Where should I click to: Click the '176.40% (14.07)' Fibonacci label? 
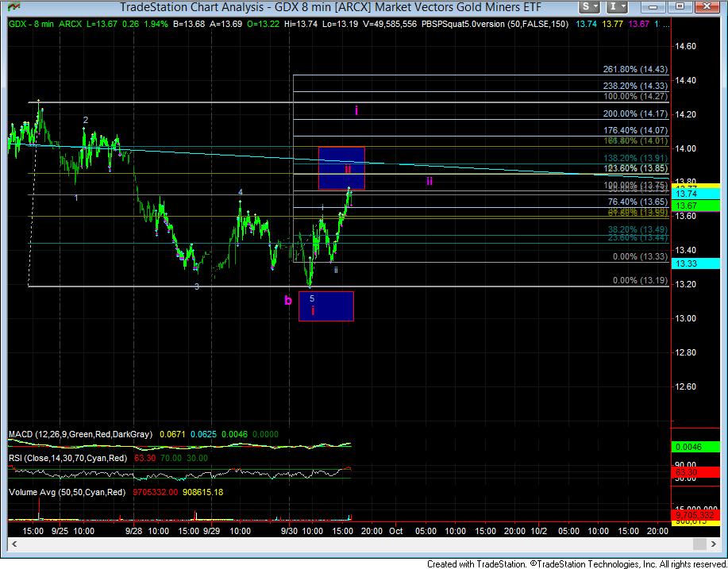pos(635,130)
